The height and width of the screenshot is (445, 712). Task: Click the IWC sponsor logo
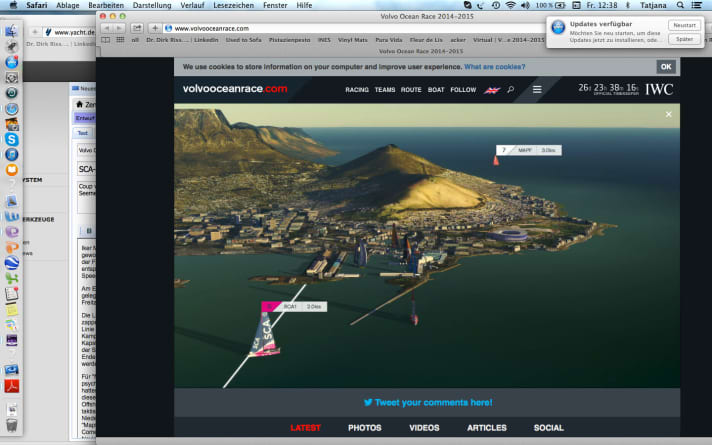click(659, 89)
